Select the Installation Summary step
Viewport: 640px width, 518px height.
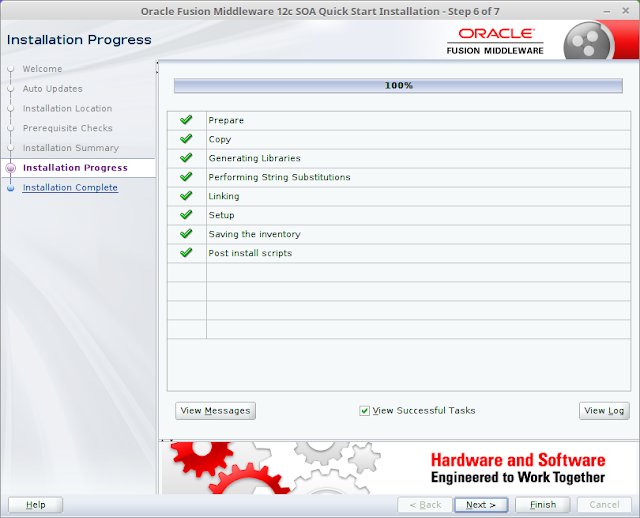[x=71, y=148]
